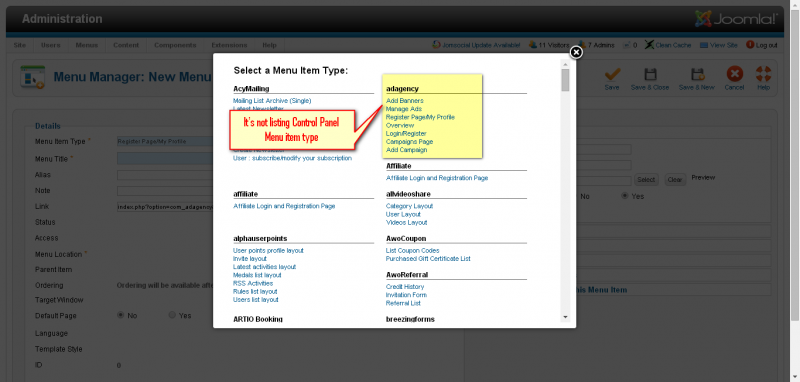Click the Menu Title input field
The height and width of the screenshot is (382, 800).
click(x=165, y=158)
